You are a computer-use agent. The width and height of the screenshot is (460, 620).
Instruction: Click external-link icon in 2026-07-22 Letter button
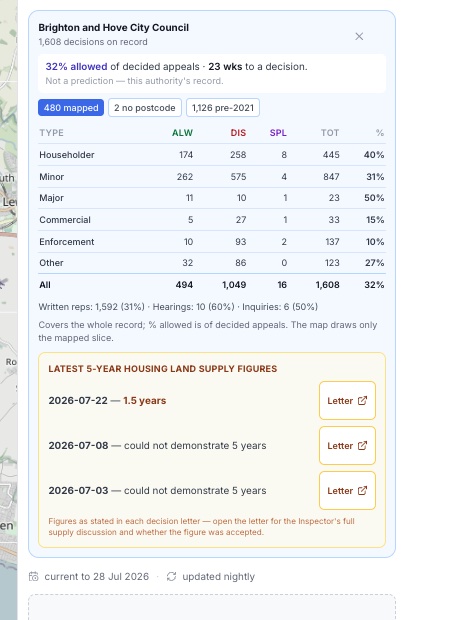[362, 401]
